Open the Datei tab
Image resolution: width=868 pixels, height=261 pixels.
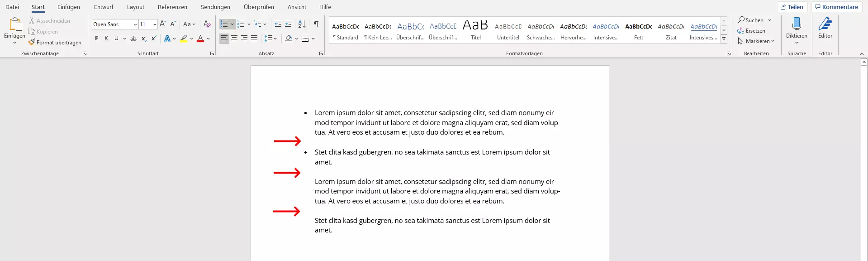point(12,7)
